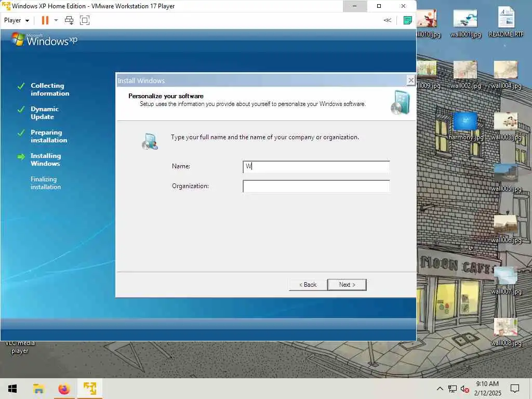Select the harmony.jpg desktop icon
The width and height of the screenshot is (532, 399).
tap(465, 126)
